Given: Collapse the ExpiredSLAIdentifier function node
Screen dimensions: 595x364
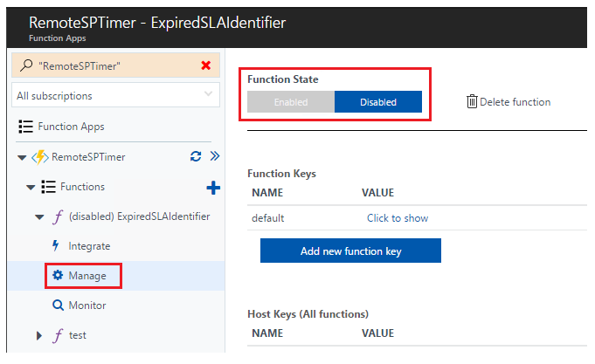Looking at the screenshot, I should [x=39, y=217].
